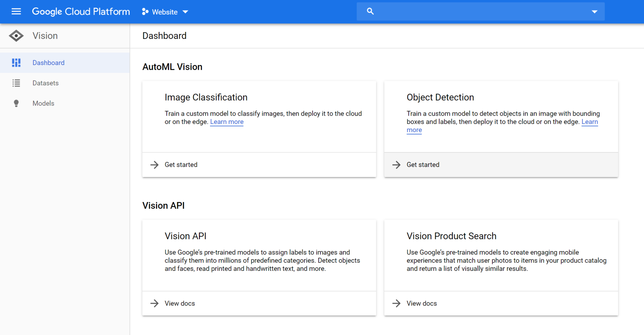Open the project switcher chevron
This screenshot has height=335, width=644.
186,12
